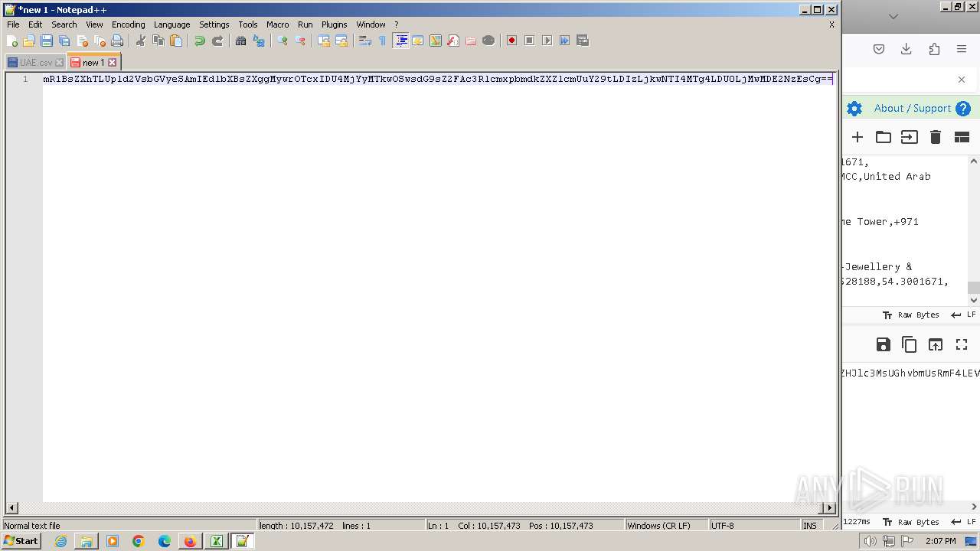Image resolution: width=980 pixels, height=551 pixels.
Task: Save output with the floppy disk icon
Action: (884, 344)
